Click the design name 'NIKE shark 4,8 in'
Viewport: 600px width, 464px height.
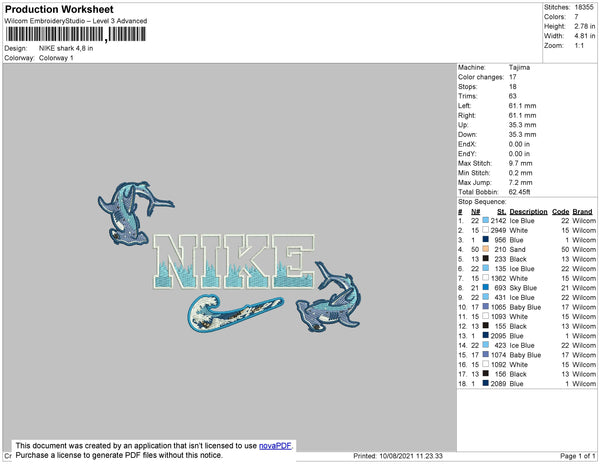(66, 48)
